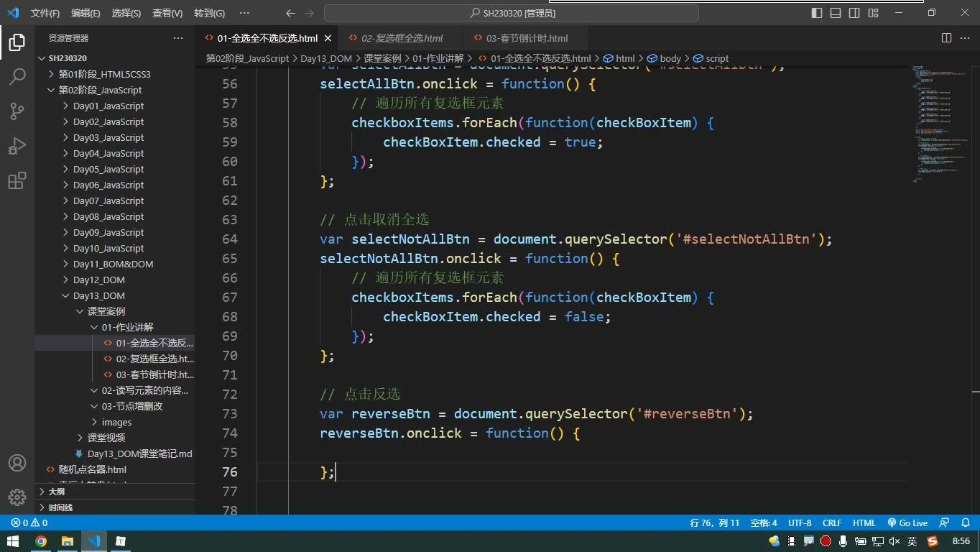Viewport: 980px width, 552px height.
Task: Open the Extensions view icon
Action: tap(17, 180)
